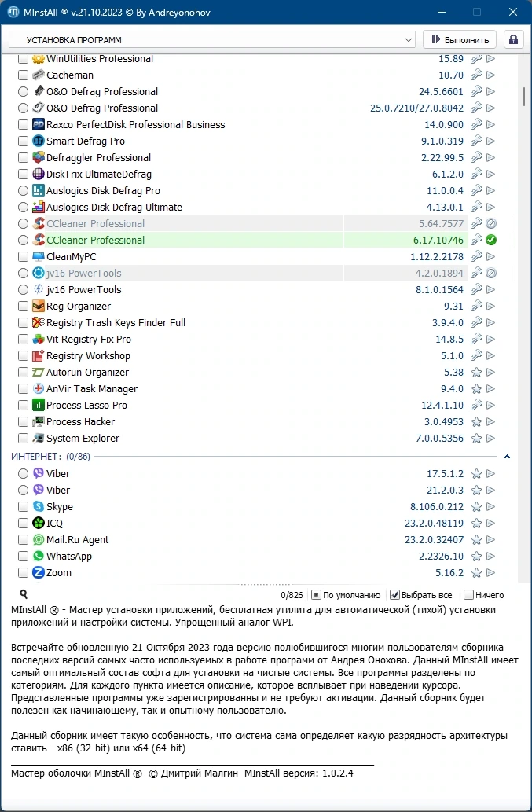Check the WinUtilities Professional checkbox

23,58
